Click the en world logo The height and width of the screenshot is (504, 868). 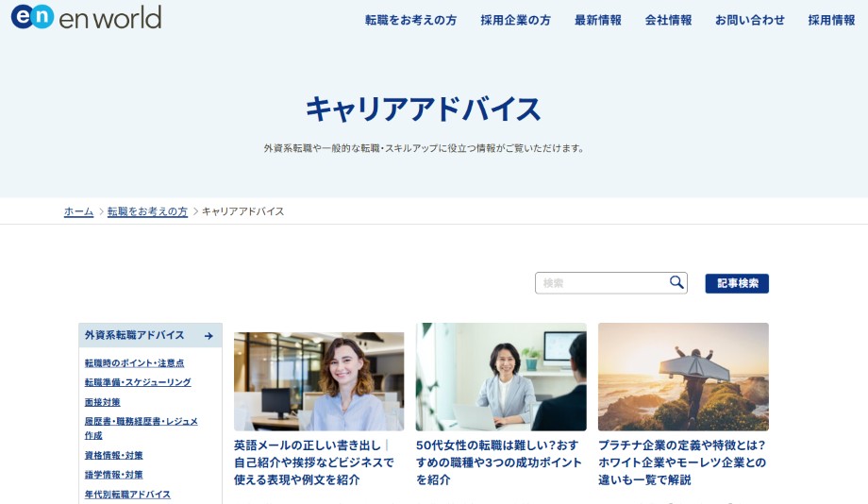(x=87, y=17)
